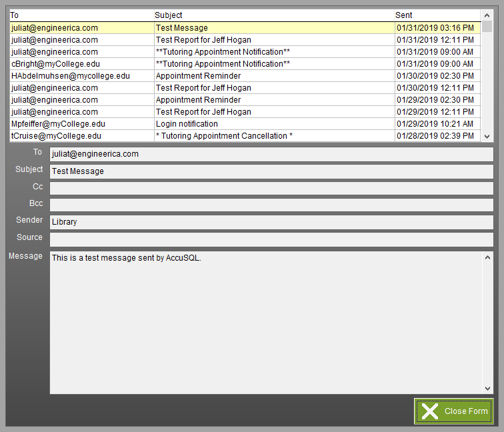504x432 pixels.
Task: Focus the Bcc field
Action: [271, 205]
